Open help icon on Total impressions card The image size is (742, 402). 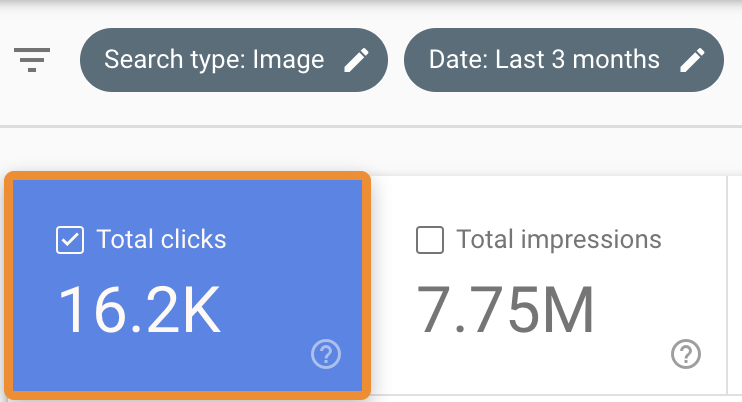(x=686, y=354)
